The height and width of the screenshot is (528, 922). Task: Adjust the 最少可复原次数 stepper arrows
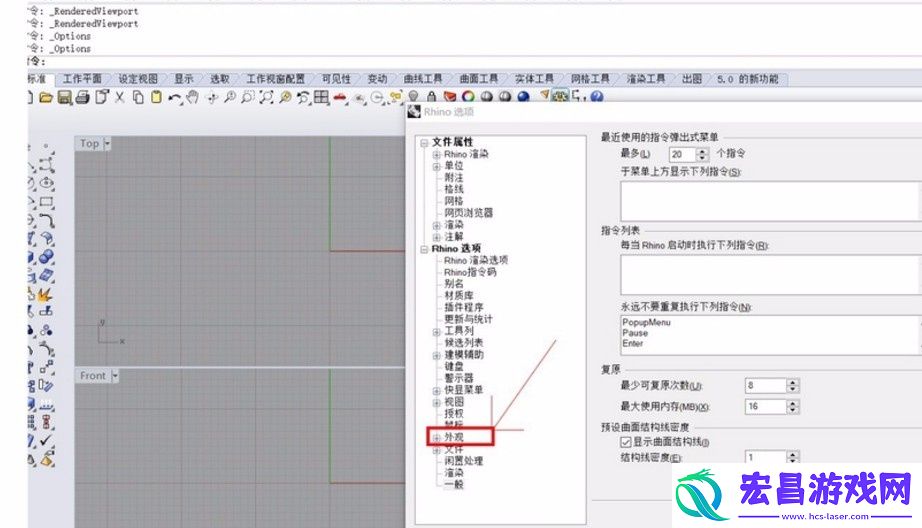point(793,386)
